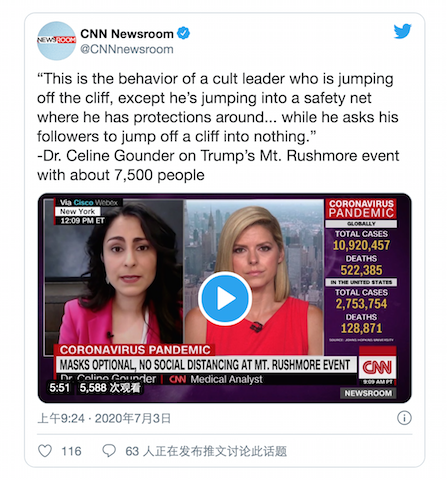The height and width of the screenshot is (480, 447).
Task: Open replies via the speech bubble icon
Action: 109,451
